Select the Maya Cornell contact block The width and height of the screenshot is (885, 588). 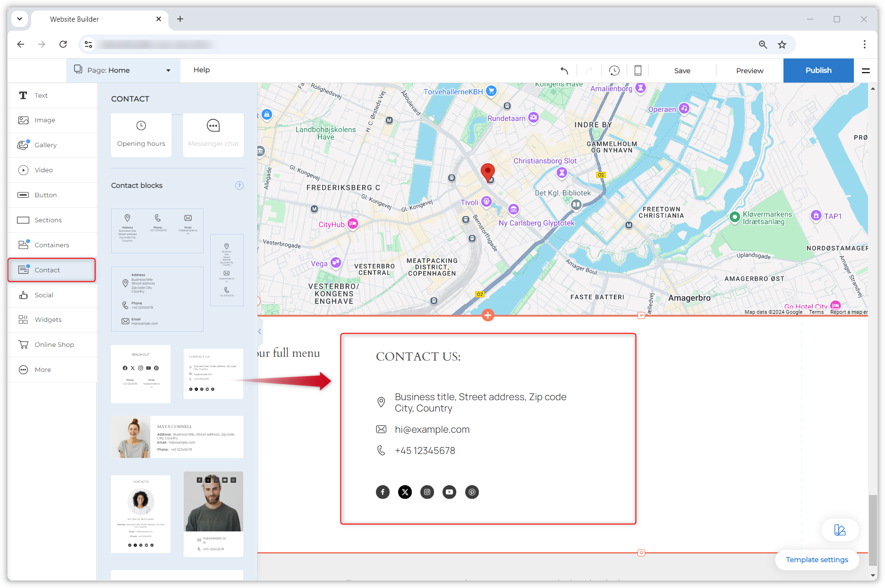(x=177, y=437)
